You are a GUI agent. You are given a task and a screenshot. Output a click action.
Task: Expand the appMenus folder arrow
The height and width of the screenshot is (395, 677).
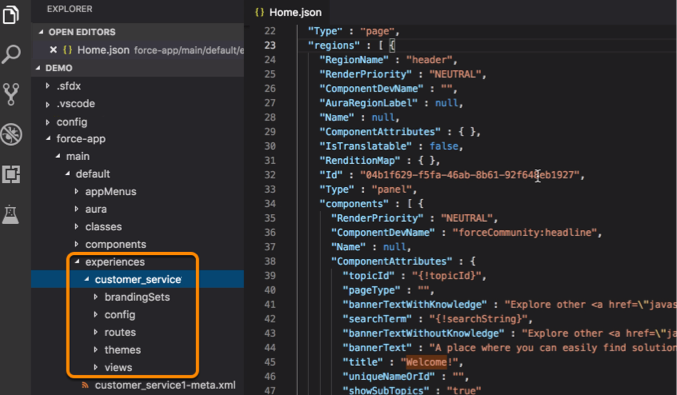pos(76,191)
